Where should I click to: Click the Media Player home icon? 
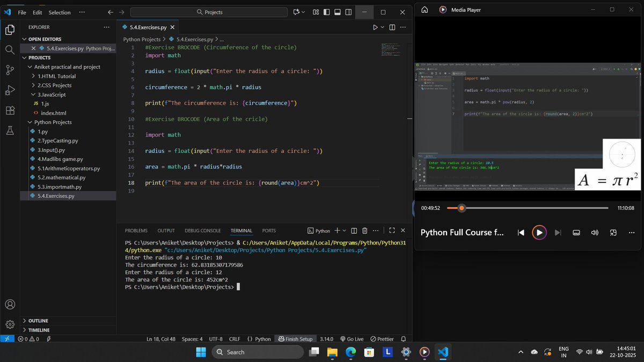tap(425, 9)
